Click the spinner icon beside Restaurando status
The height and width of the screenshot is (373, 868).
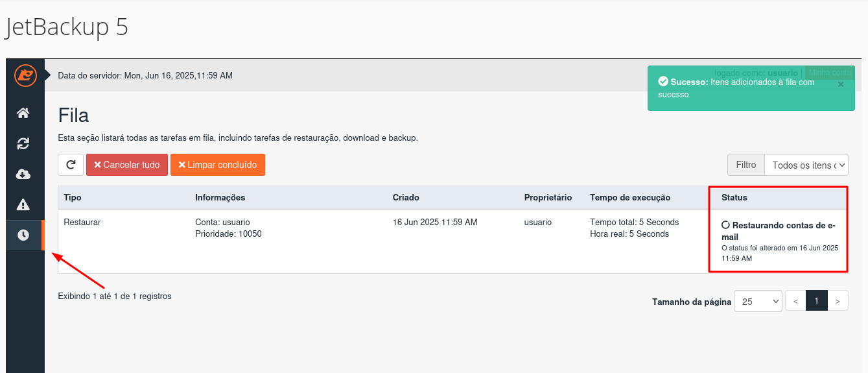click(725, 225)
